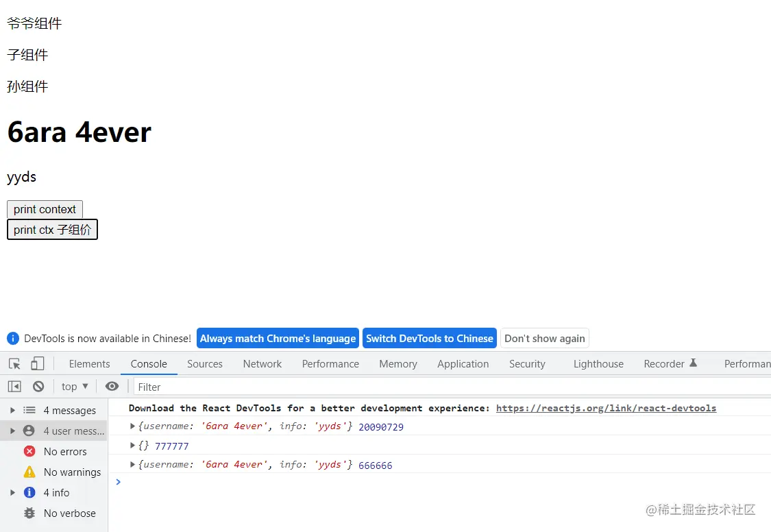
Task: Select No verbose sidebar row
Action: click(x=54, y=513)
